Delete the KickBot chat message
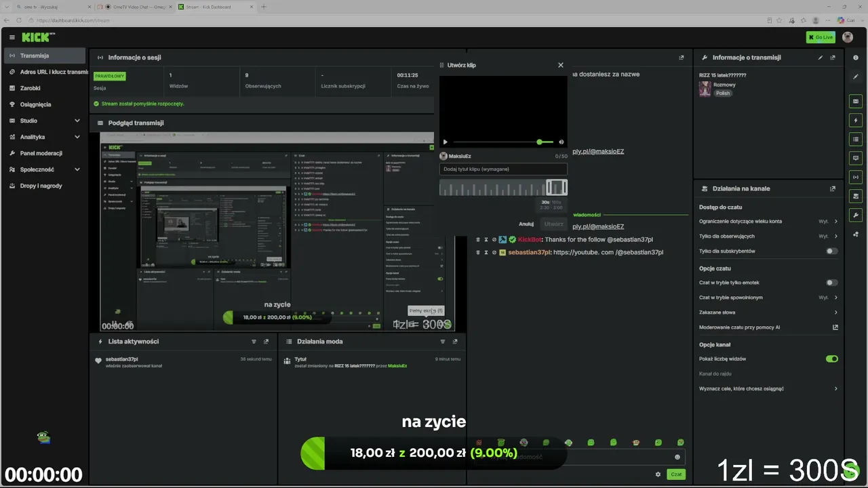 click(478, 239)
